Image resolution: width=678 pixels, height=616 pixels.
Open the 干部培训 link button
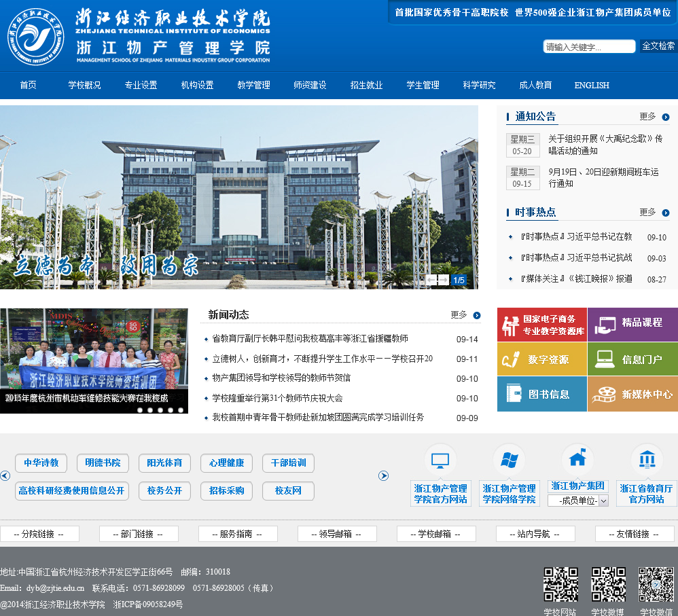click(x=289, y=463)
